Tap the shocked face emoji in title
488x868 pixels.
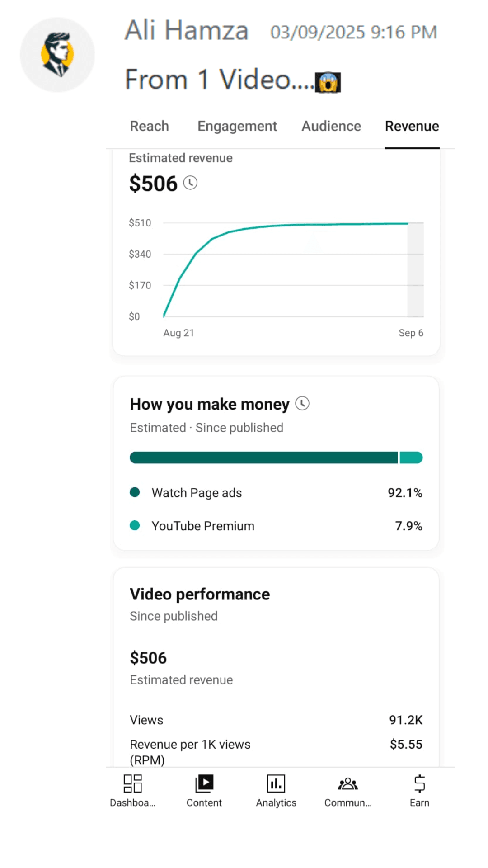328,82
